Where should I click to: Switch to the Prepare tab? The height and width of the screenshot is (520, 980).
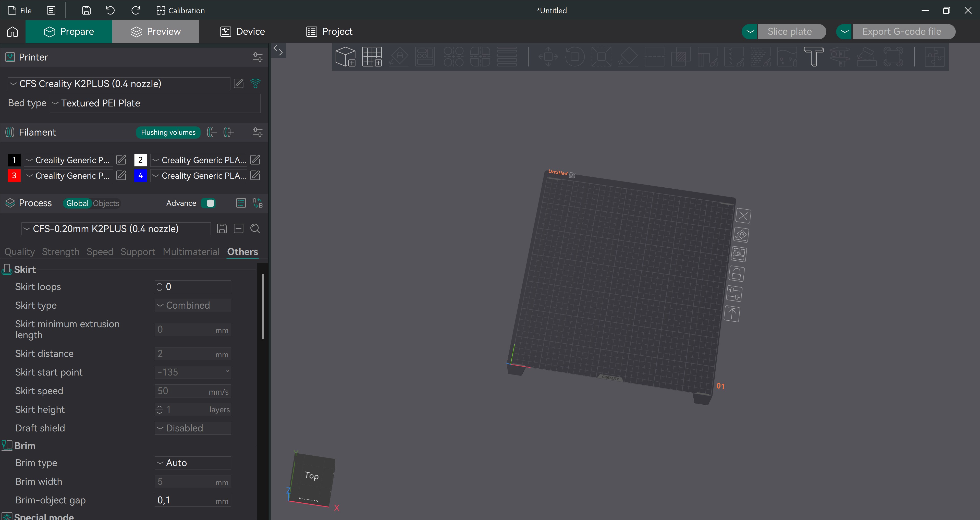69,32
